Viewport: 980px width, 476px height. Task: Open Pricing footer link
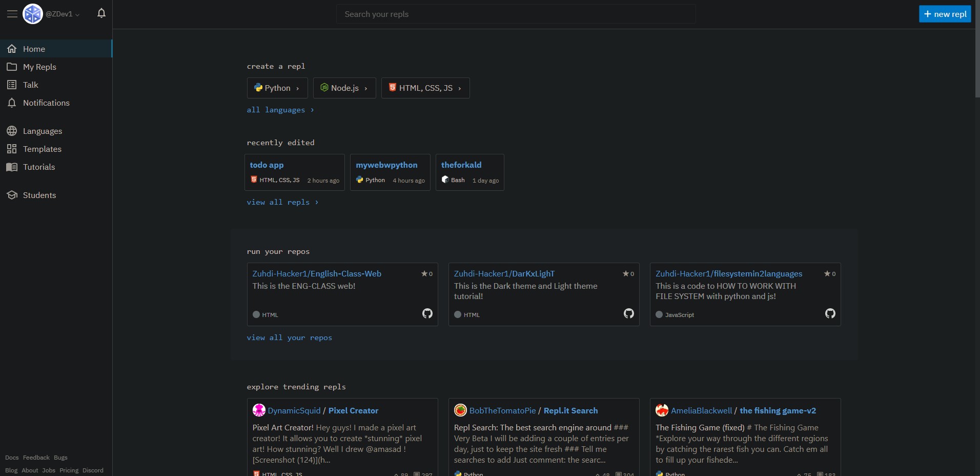click(69, 470)
